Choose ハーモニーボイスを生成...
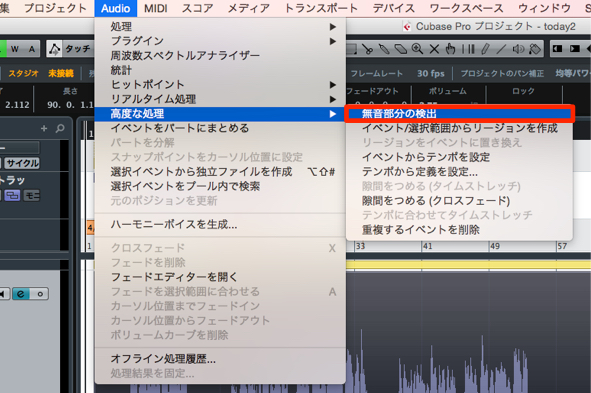 [220, 225]
